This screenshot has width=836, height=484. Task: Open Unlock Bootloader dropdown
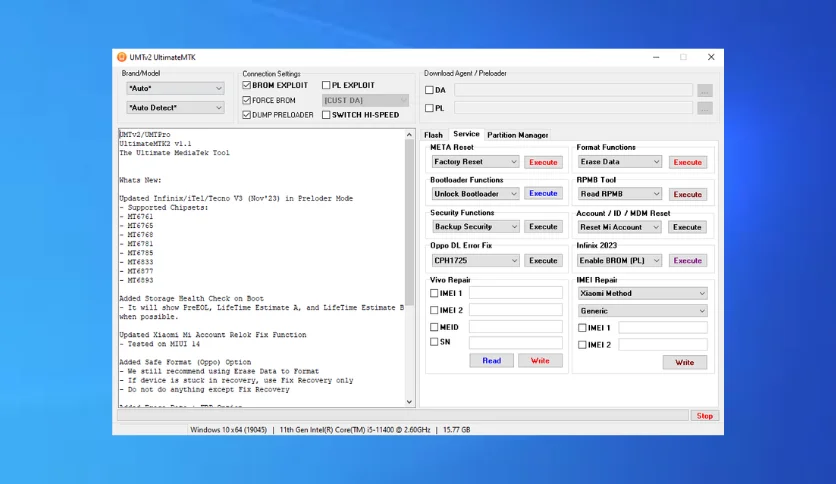point(475,194)
